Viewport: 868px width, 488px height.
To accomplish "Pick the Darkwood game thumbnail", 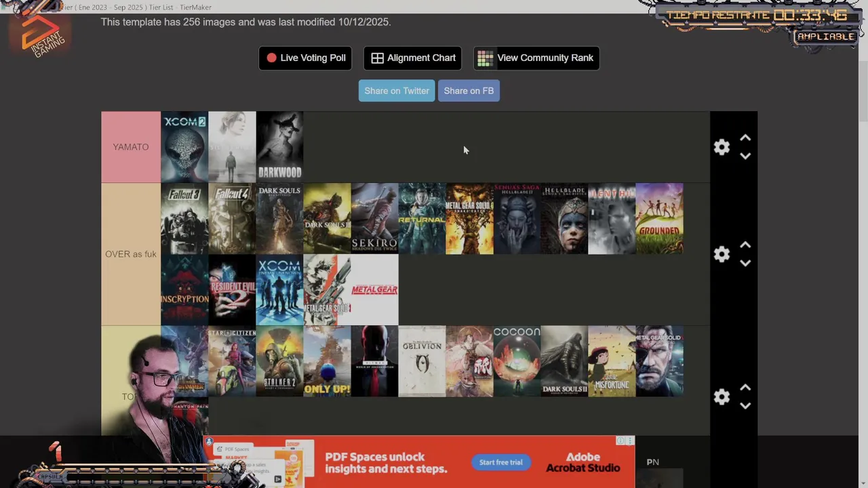I will pyautogui.click(x=279, y=147).
